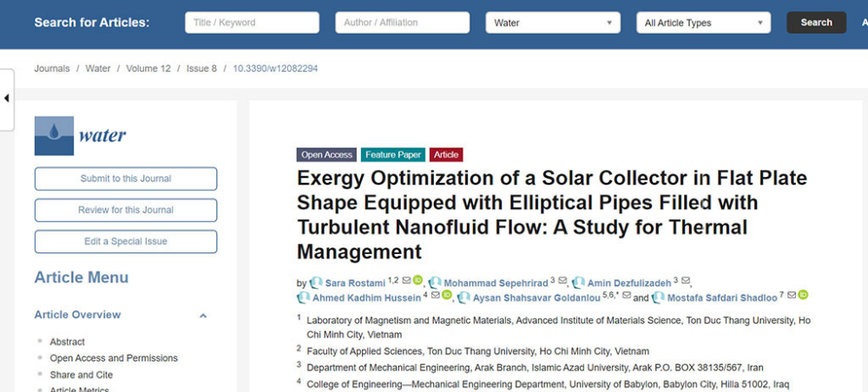
Task: Collapse the left sidebar arrow
Action: [x=7, y=98]
